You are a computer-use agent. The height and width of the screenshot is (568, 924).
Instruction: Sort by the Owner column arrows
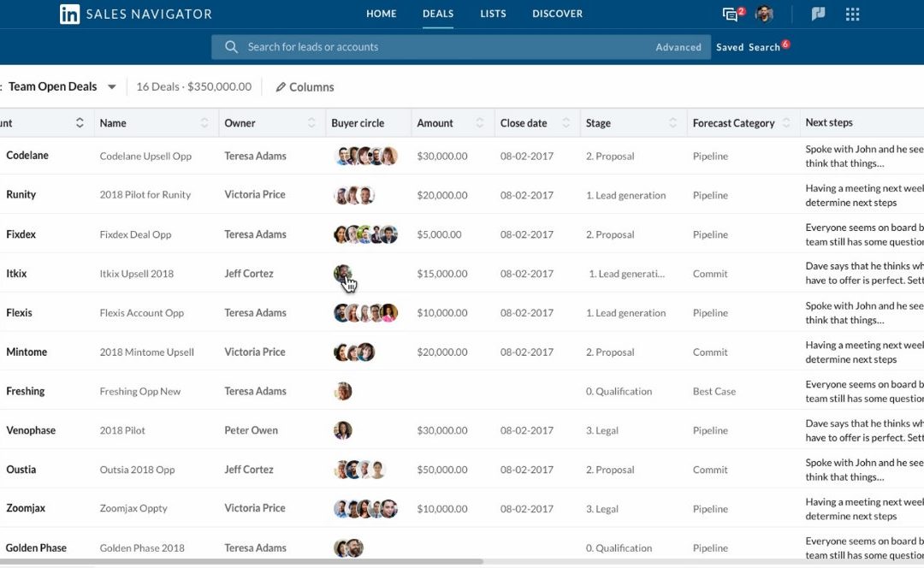(x=311, y=122)
